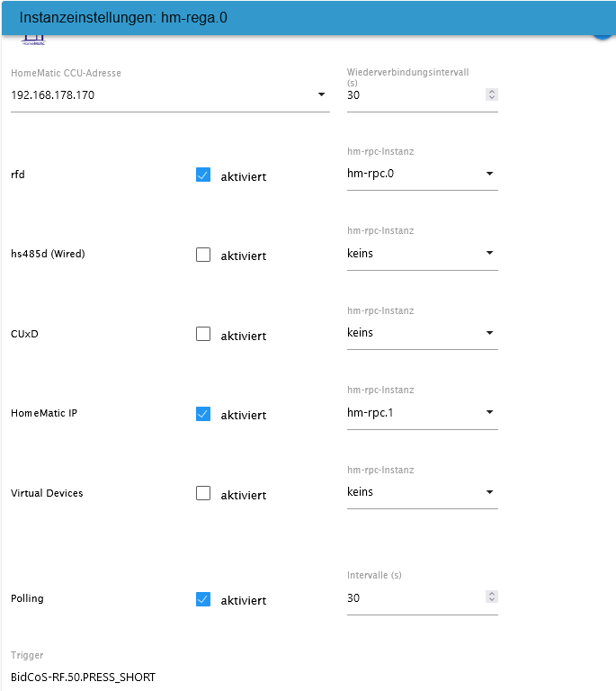Increase the Wiederverbindungsintervall with the up arrow

click(491, 92)
